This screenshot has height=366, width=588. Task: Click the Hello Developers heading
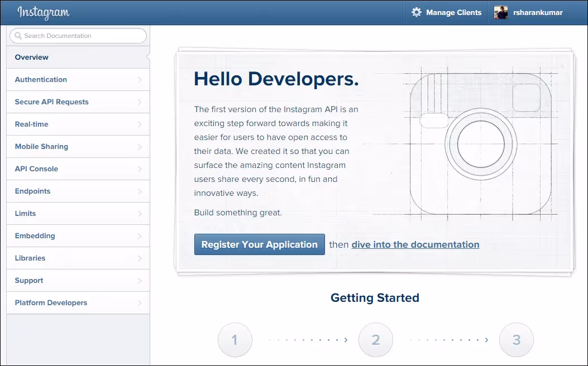pos(276,79)
